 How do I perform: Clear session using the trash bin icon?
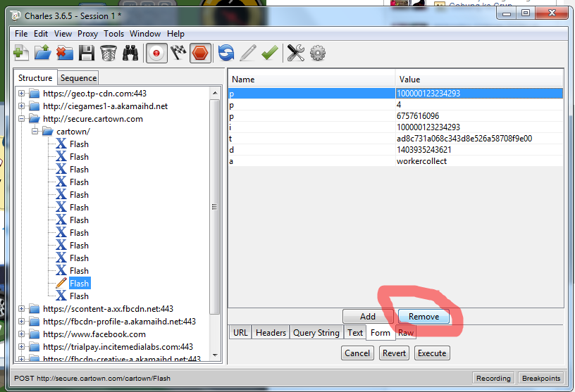(x=109, y=53)
